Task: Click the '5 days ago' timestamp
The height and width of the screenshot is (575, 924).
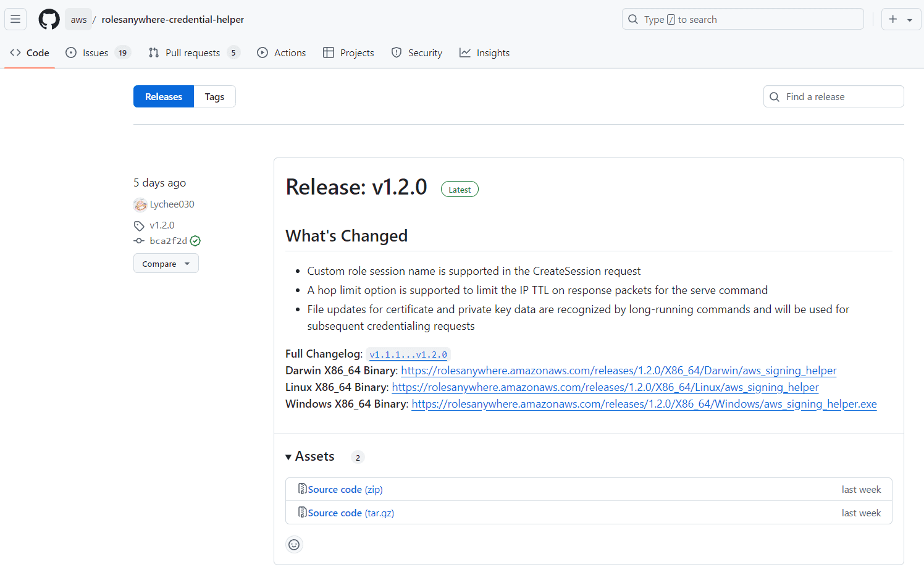Action: tap(159, 183)
